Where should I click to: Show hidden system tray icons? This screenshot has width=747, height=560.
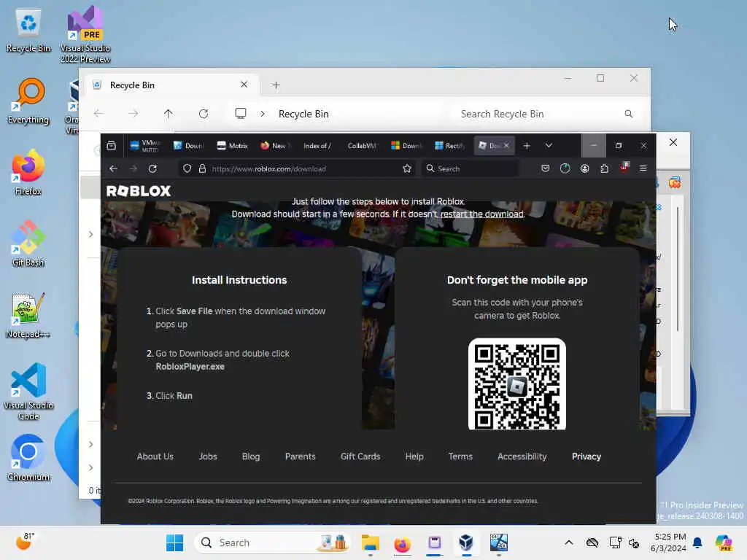(569, 542)
